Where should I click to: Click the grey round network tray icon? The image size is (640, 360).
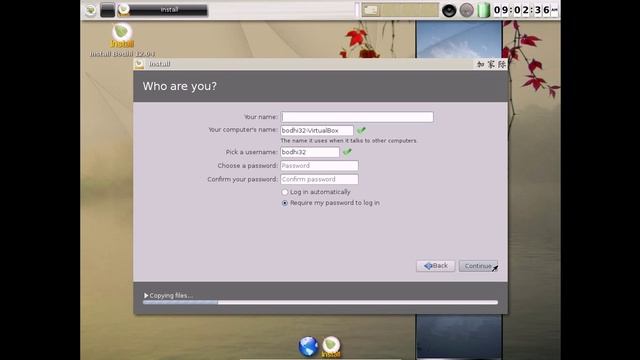pyautogui.click(x=466, y=10)
